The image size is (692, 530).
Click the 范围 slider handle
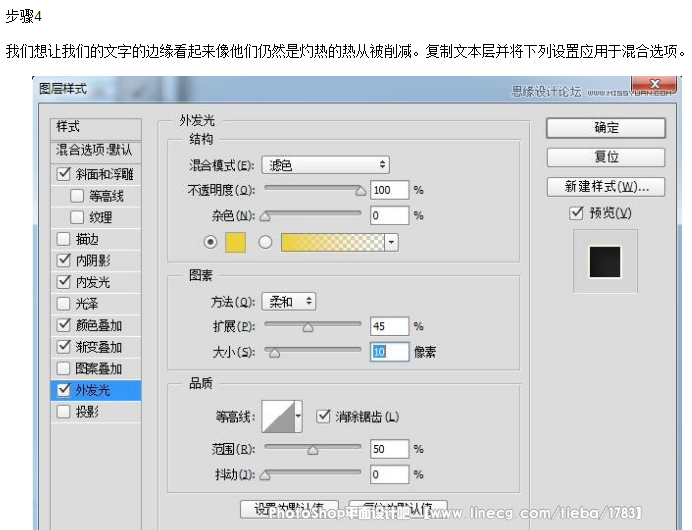[x=313, y=450]
